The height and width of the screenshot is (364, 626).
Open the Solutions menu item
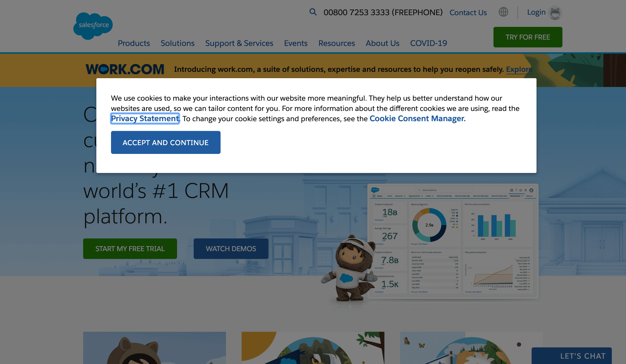click(x=178, y=43)
